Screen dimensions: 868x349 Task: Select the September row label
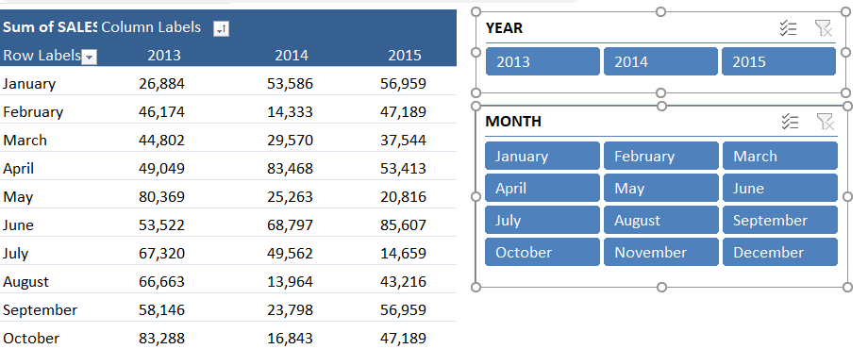click(40, 310)
